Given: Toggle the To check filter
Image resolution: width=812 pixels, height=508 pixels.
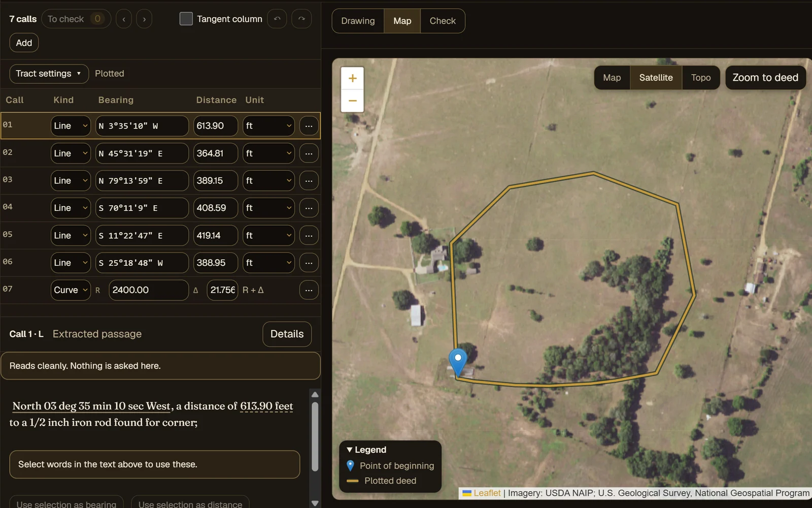Looking at the screenshot, I should (76, 19).
